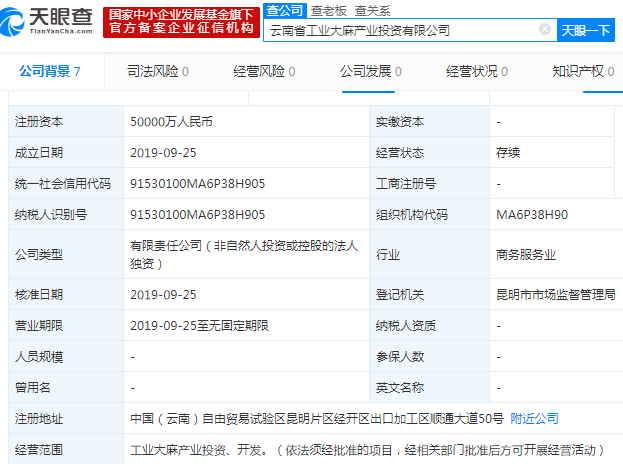The height and width of the screenshot is (464, 623).
Task: Click the business scope description text
Action: [x=367, y=450]
